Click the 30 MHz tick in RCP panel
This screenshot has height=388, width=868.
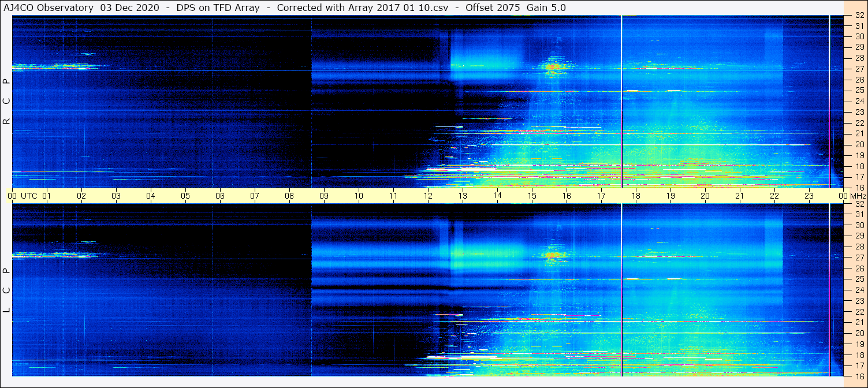pyautogui.click(x=859, y=37)
